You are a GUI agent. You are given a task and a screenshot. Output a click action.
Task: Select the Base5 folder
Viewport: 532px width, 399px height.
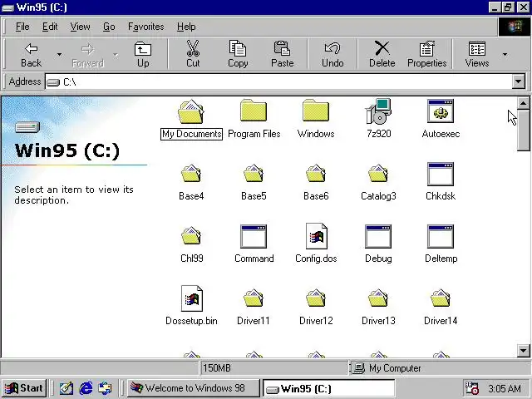tap(254, 182)
